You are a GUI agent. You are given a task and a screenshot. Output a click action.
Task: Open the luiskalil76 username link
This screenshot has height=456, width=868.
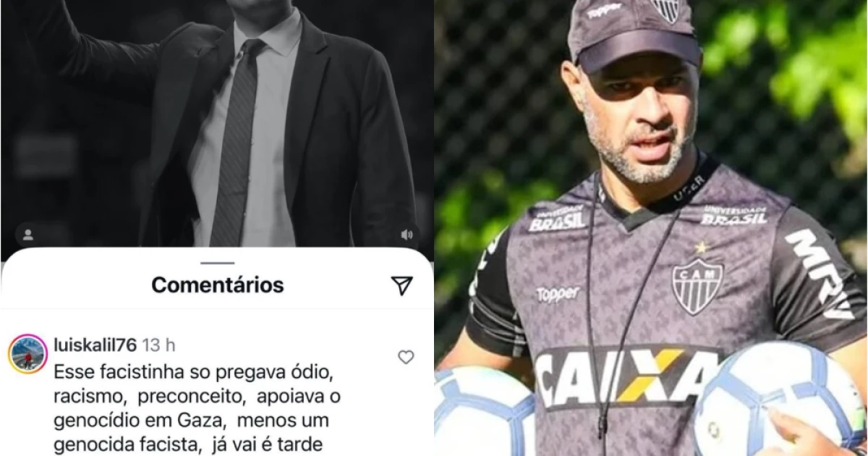point(95,343)
